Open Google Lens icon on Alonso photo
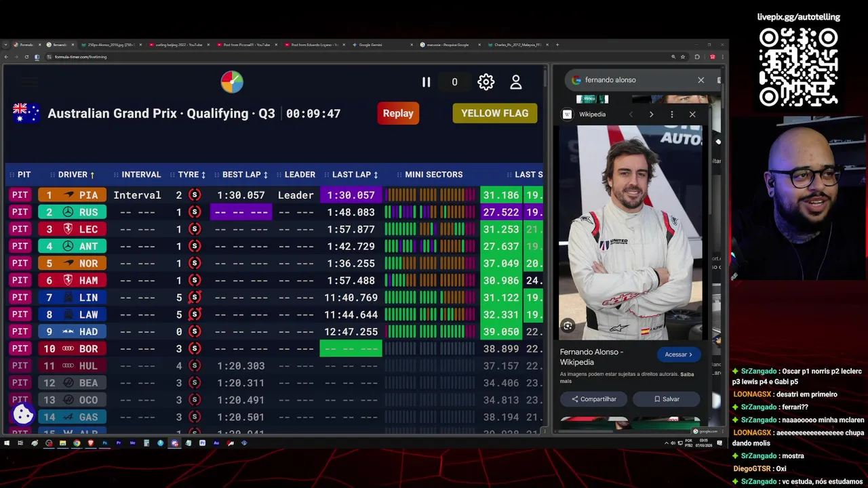Image resolution: width=868 pixels, height=488 pixels. tap(568, 326)
